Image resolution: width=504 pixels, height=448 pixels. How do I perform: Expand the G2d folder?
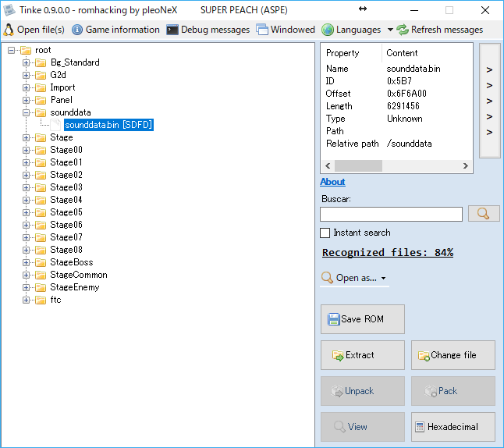[26, 75]
